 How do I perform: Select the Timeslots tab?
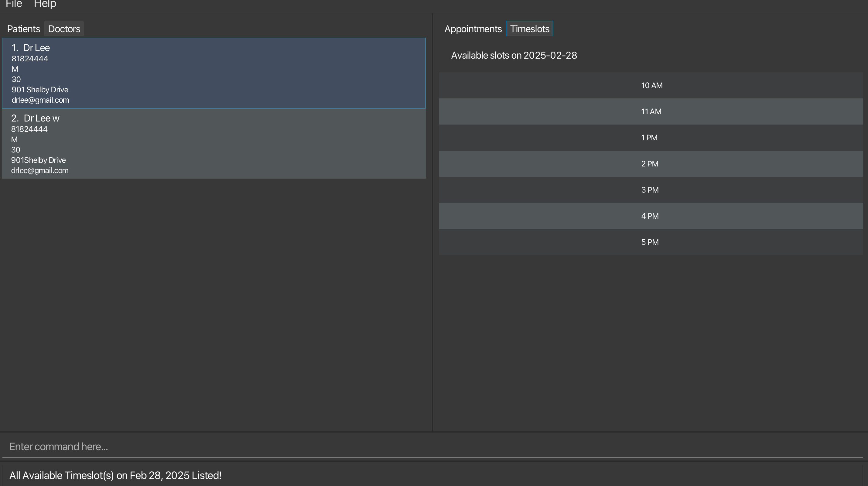click(529, 29)
